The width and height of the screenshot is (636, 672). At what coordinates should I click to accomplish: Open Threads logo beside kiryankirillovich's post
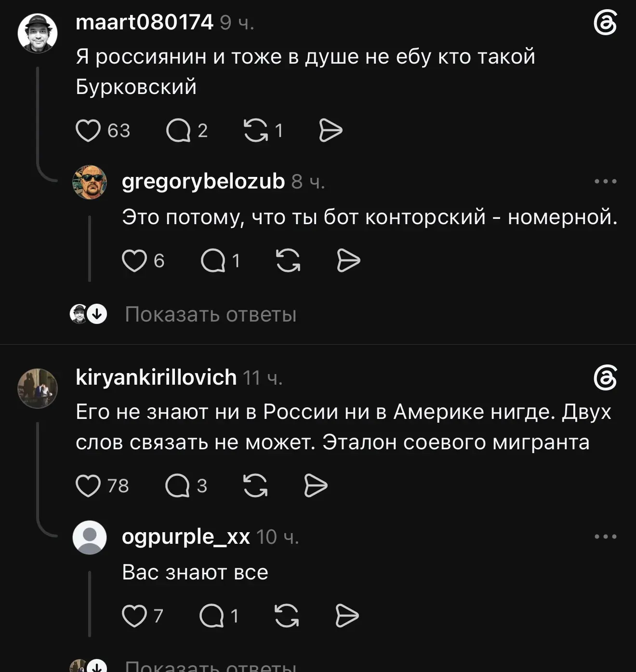pyautogui.click(x=605, y=378)
